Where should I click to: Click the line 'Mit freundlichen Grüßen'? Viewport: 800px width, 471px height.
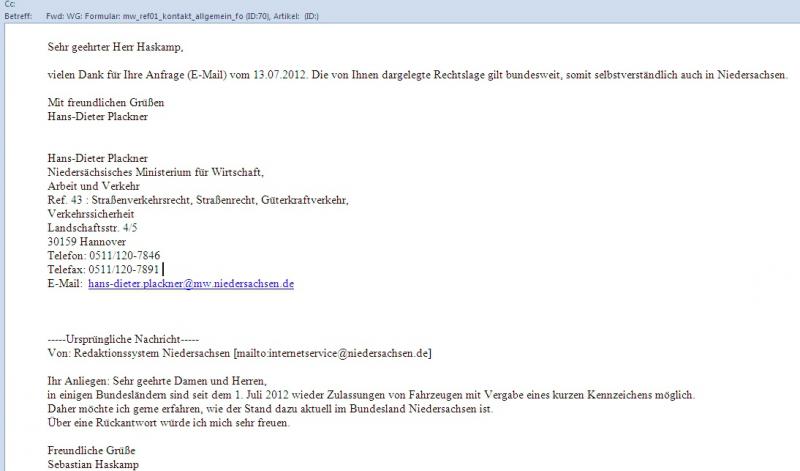(106, 102)
